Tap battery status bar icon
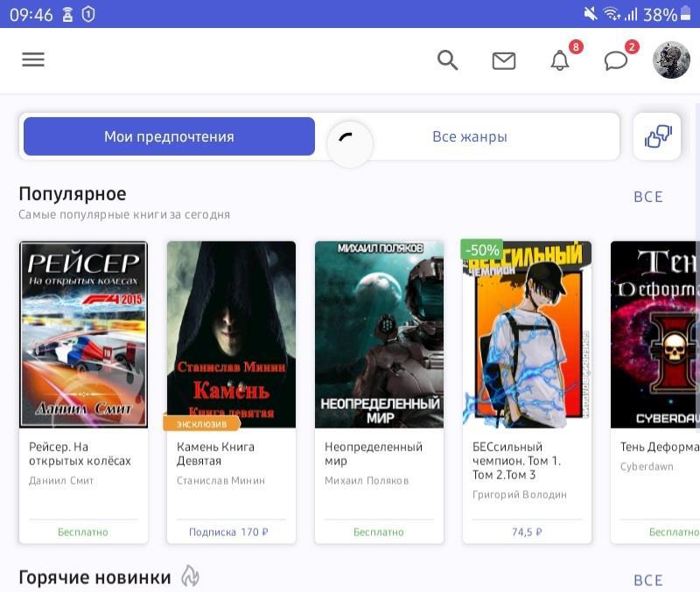 [x=685, y=13]
